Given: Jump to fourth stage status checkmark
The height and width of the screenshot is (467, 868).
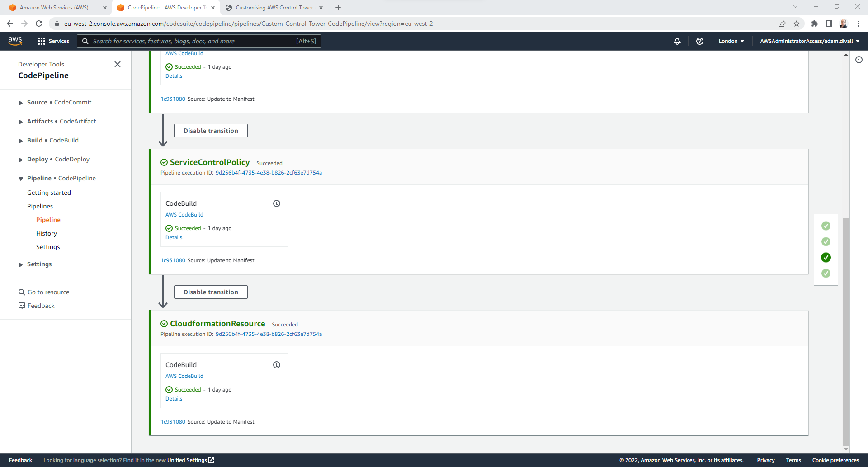Looking at the screenshot, I should [x=826, y=273].
